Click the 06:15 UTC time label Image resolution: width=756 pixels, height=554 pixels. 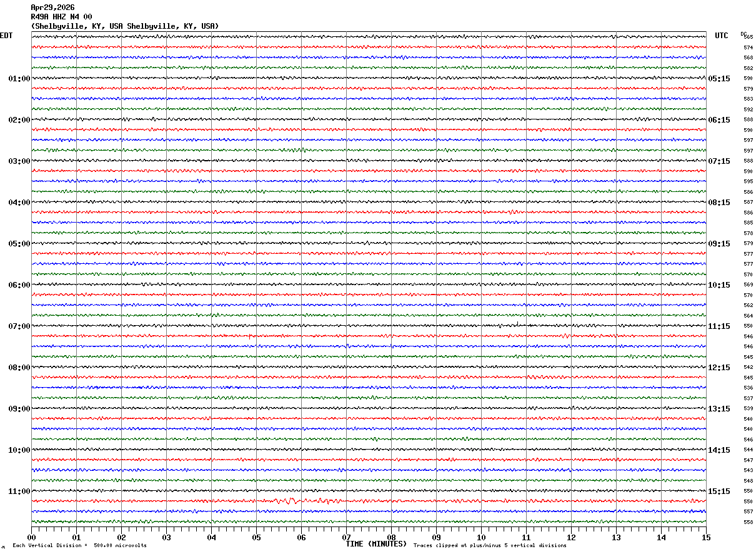tap(719, 120)
